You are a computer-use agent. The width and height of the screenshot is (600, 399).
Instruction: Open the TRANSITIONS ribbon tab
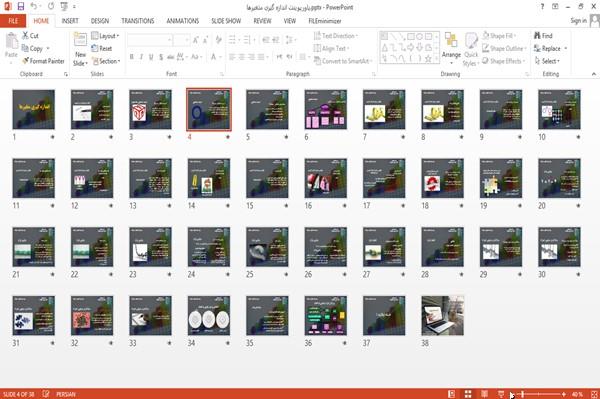pyautogui.click(x=138, y=21)
